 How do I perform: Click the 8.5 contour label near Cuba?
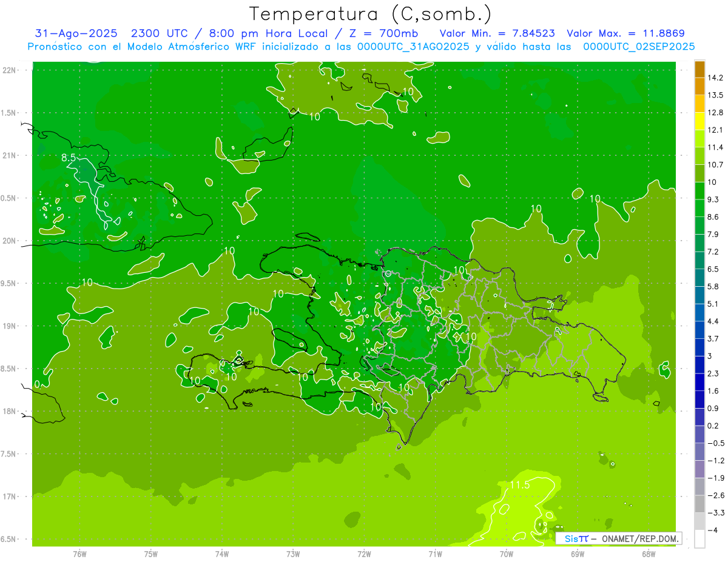point(68,158)
